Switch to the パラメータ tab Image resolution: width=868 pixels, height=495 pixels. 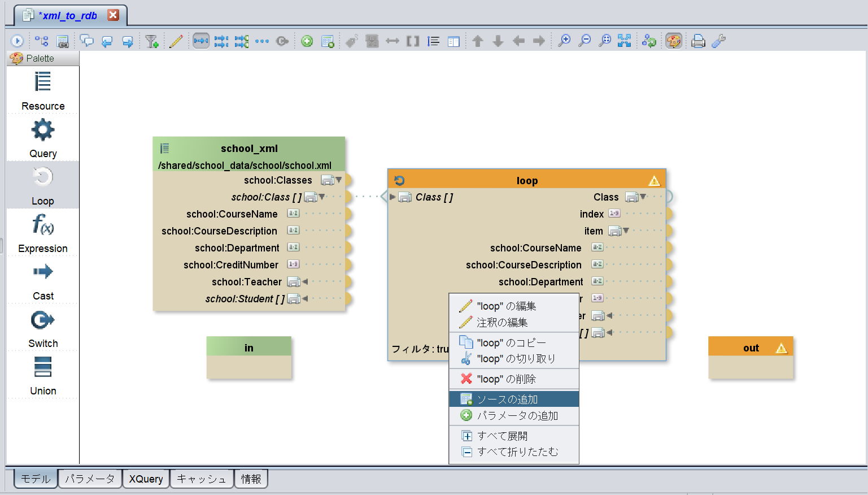coord(90,479)
